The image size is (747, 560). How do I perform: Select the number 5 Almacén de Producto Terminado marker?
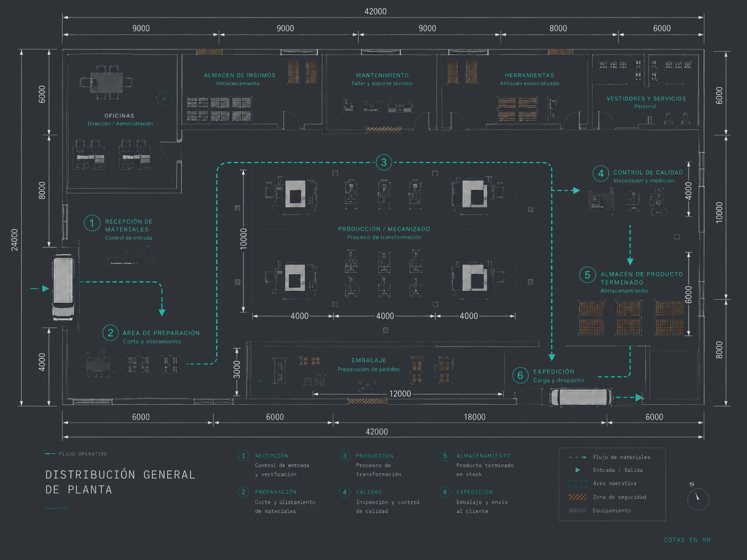[x=587, y=275]
